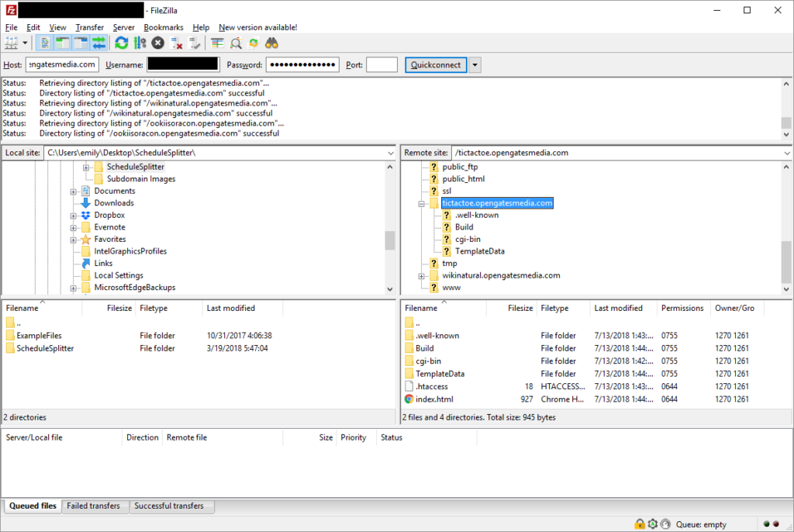Open the Site Manager icon
794x532 pixels.
click(x=11, y=43)
